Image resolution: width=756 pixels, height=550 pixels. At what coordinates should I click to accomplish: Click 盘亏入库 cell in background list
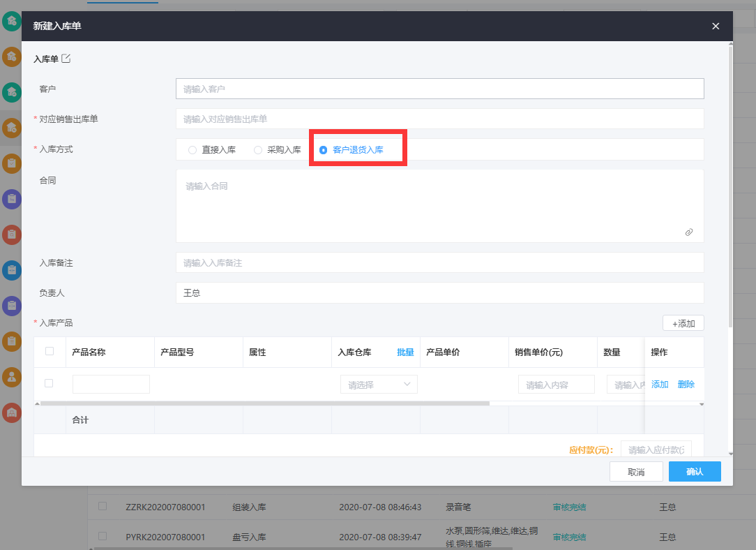249,537
